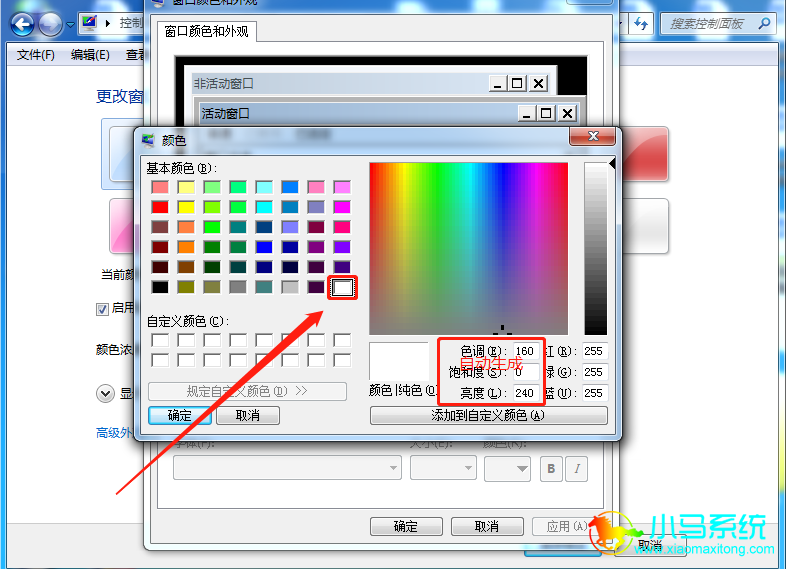Toggle the 启用 transparency checkbox
Viewport: 786px width, 569px height.
pos(102,309)
